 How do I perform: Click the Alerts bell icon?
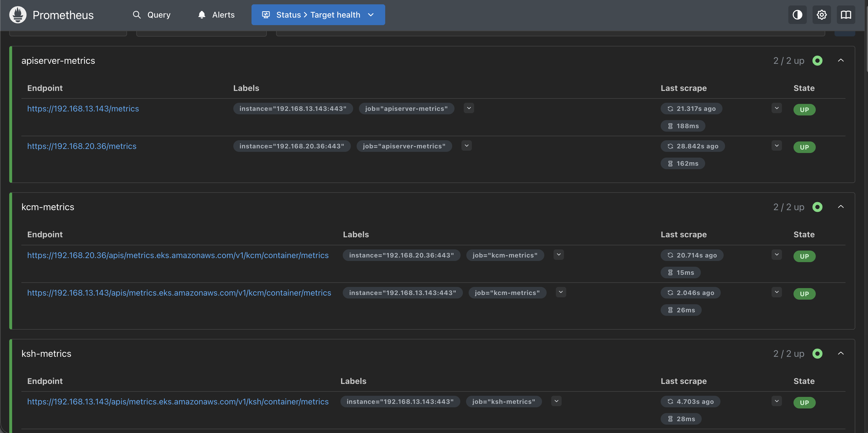click(x=202, y=15)
